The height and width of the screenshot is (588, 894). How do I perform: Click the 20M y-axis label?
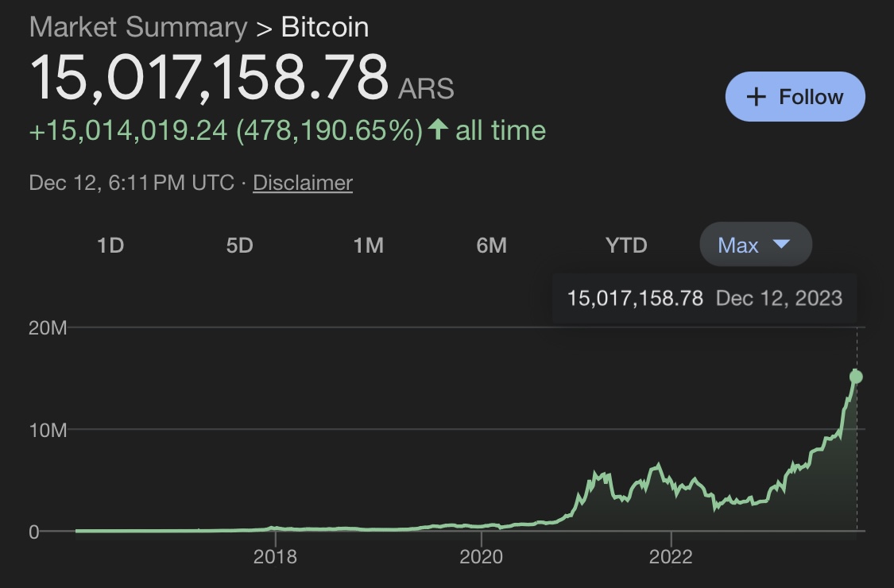click(47, 327)
